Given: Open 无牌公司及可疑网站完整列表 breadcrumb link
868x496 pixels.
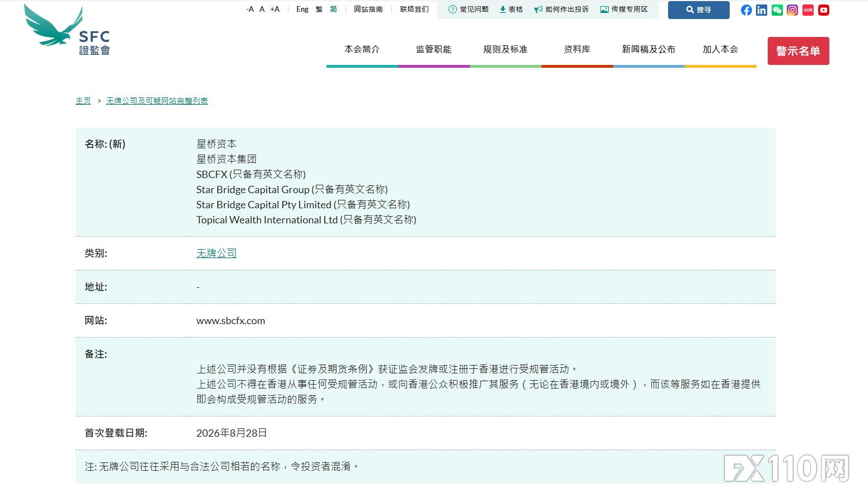Looking at the screenshot, I should 157,101.
